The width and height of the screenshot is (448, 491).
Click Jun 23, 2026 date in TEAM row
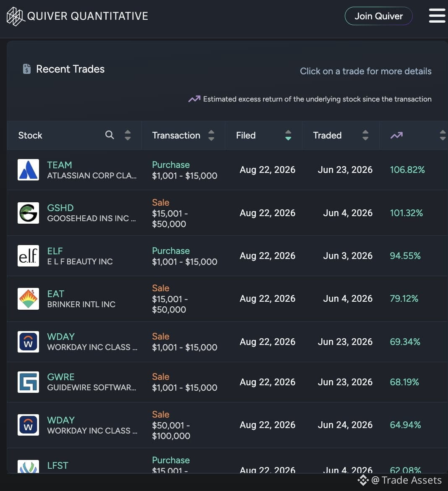point(345,170)
